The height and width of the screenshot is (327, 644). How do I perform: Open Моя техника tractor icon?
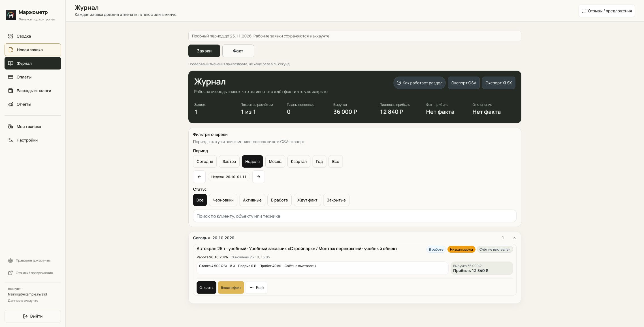[10, 126]
